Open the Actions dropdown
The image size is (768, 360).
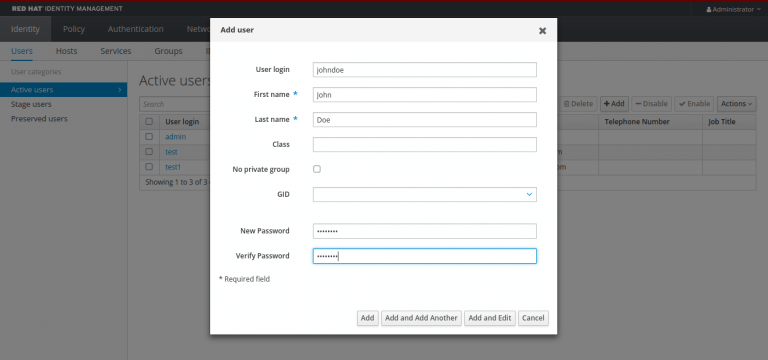(x=737, y=104)
